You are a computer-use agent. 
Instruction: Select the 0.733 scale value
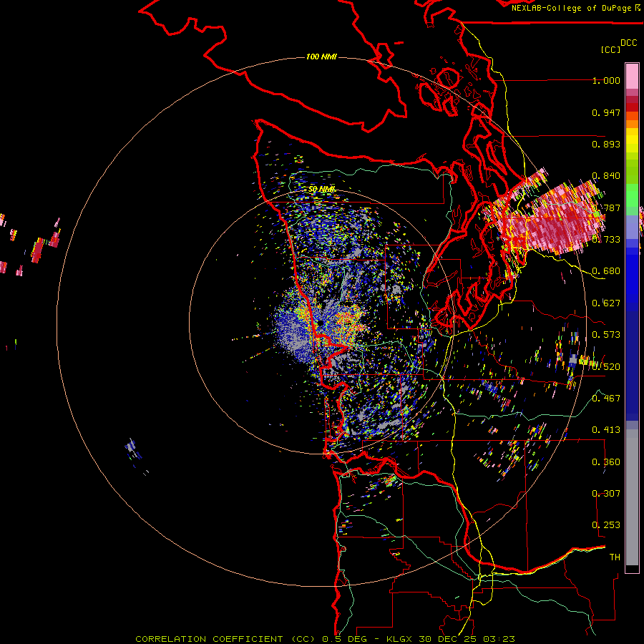coord(606,240)
